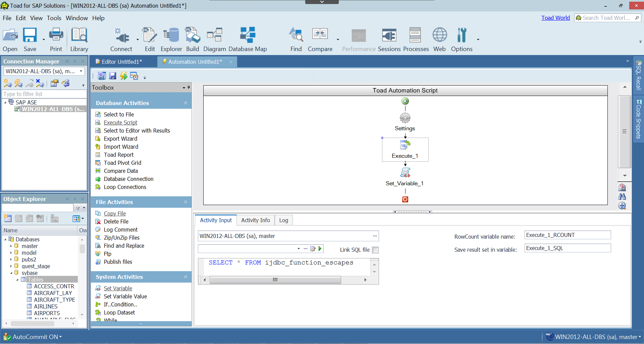This screenshot has height=344, width=644.
Task: Select the Execute_1 activity node
Action: (x=405, y=150)
